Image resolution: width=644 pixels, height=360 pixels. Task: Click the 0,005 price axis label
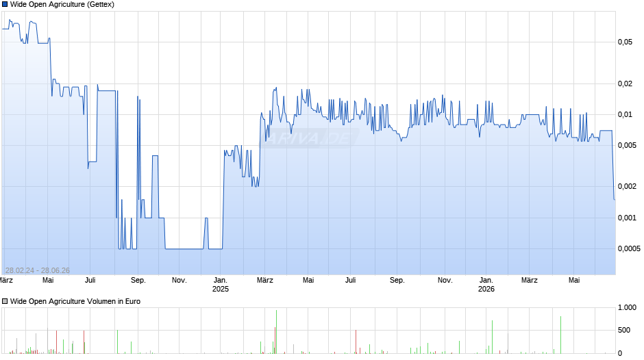point(627,145)
